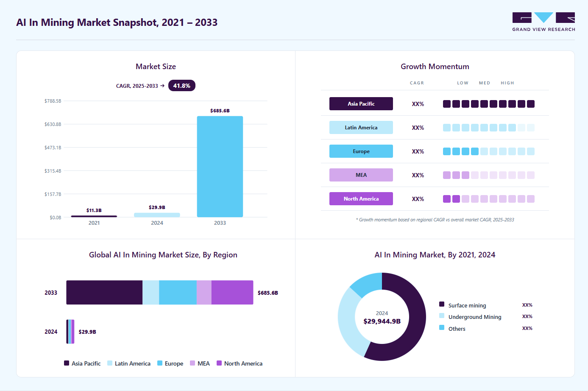Click the Latin America segment of 2033 stacked bar
This screenshot has width=588, height=391.
coord(151,292)
